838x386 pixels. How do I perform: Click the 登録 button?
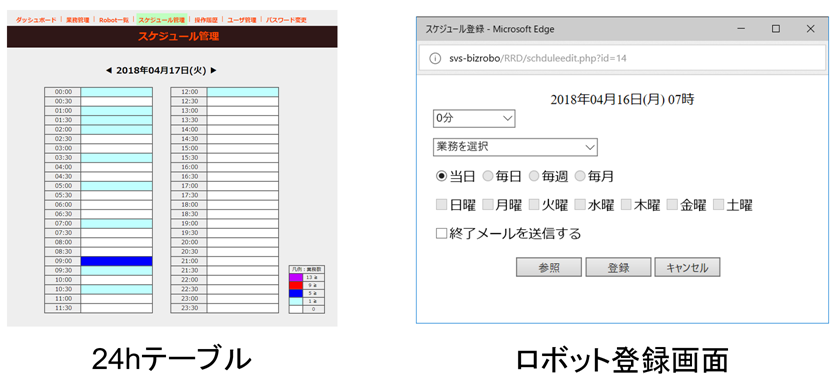(618, 267)
